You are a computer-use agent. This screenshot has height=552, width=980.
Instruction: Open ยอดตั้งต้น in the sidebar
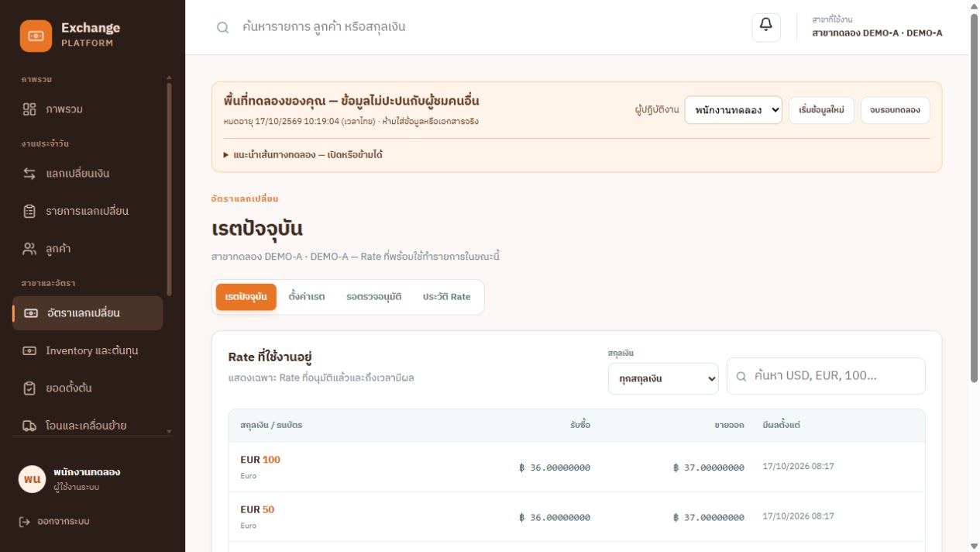[88, 388]
